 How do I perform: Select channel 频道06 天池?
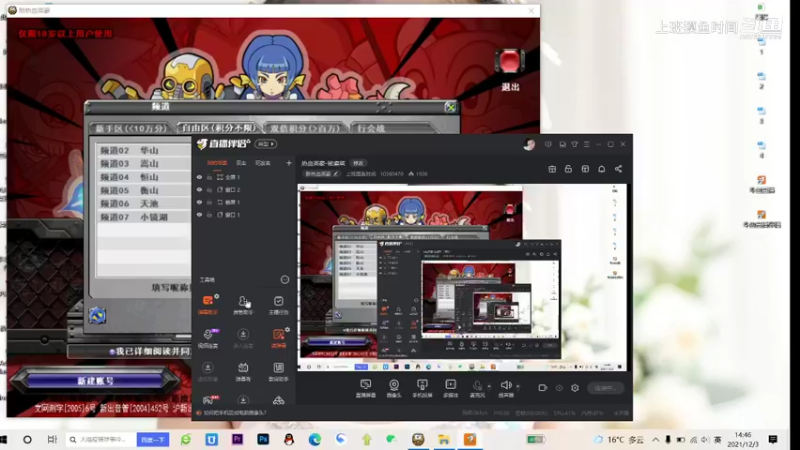click(144, 204)
